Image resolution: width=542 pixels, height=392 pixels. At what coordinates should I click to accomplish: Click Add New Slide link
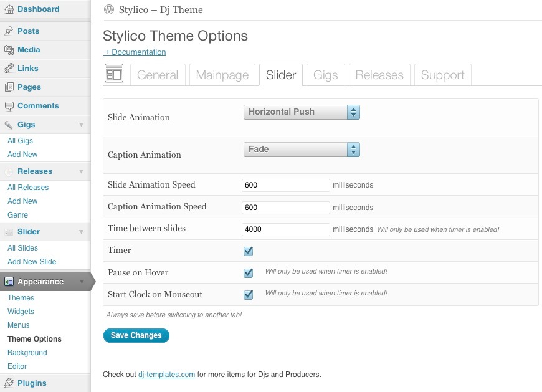point(32,262)
